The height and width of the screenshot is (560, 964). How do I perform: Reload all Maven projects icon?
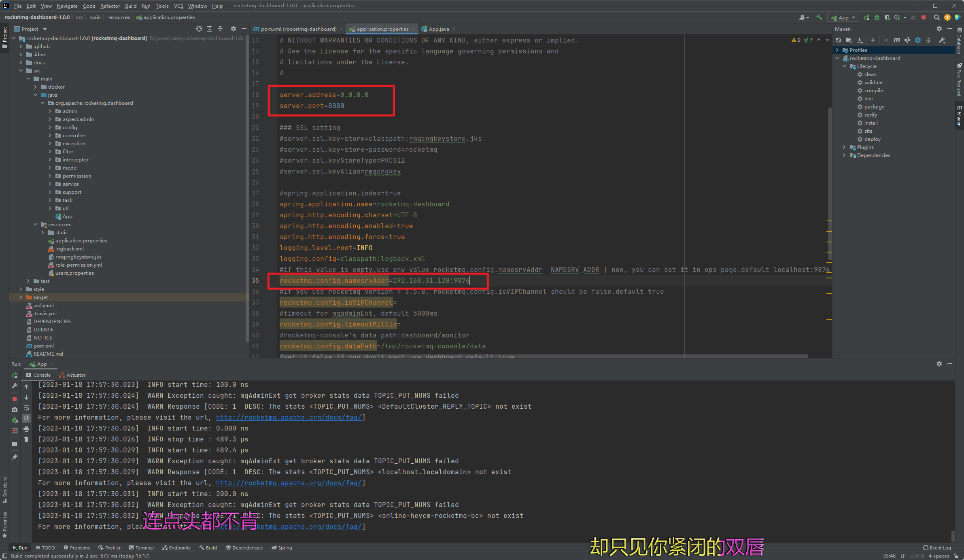(839, 40)
